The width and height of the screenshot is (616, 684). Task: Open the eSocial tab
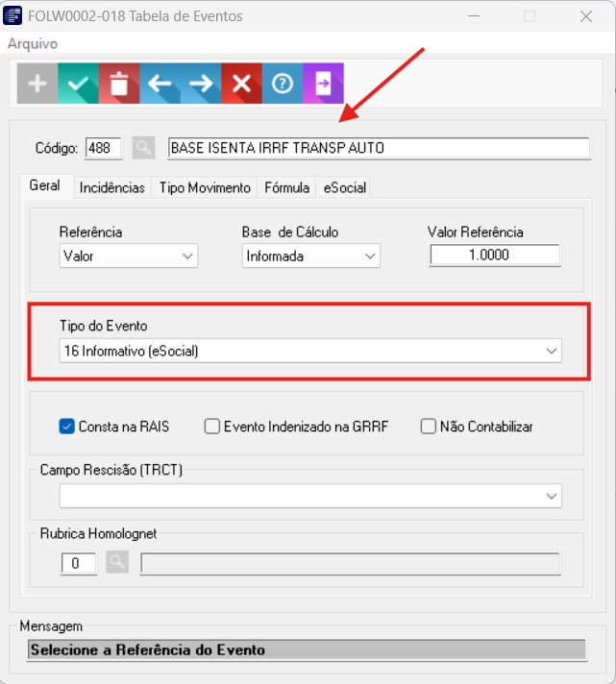point(345,187)
